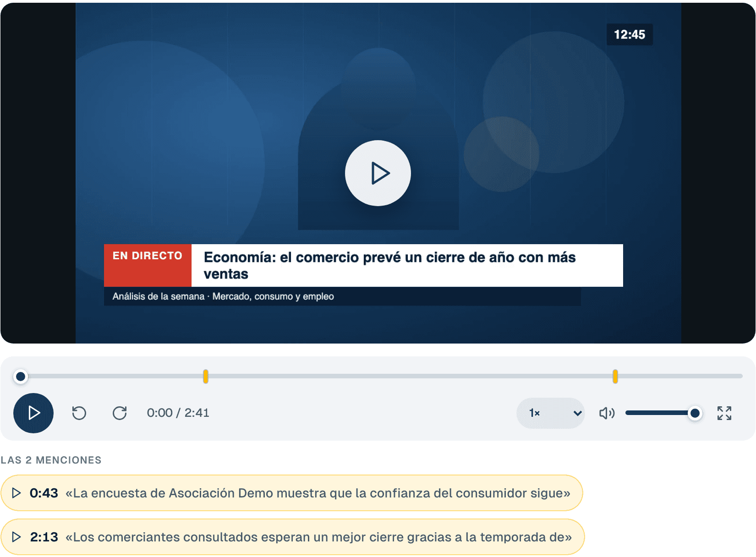Mute audio via the speaker icon
The width and height of the screenshot is (756, 557).
click(x=607, y=413)
